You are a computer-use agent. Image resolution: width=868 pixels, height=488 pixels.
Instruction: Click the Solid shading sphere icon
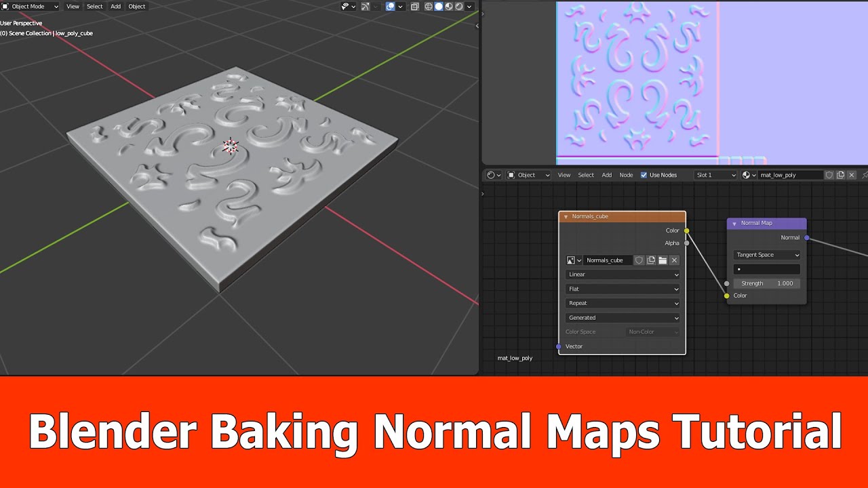coord(438,6)
